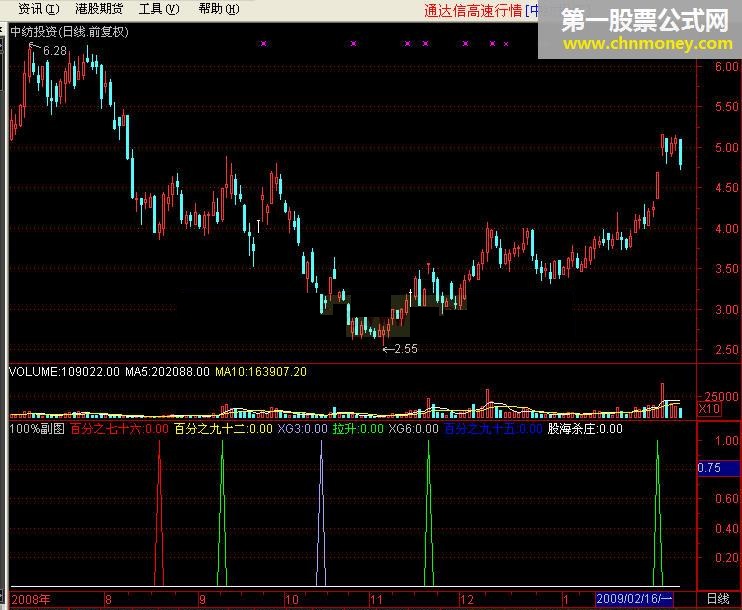The height and width of the screenshot is (610, 742).
Task: Click the 4.00 price axis label
Action: (x=726, y=229)
